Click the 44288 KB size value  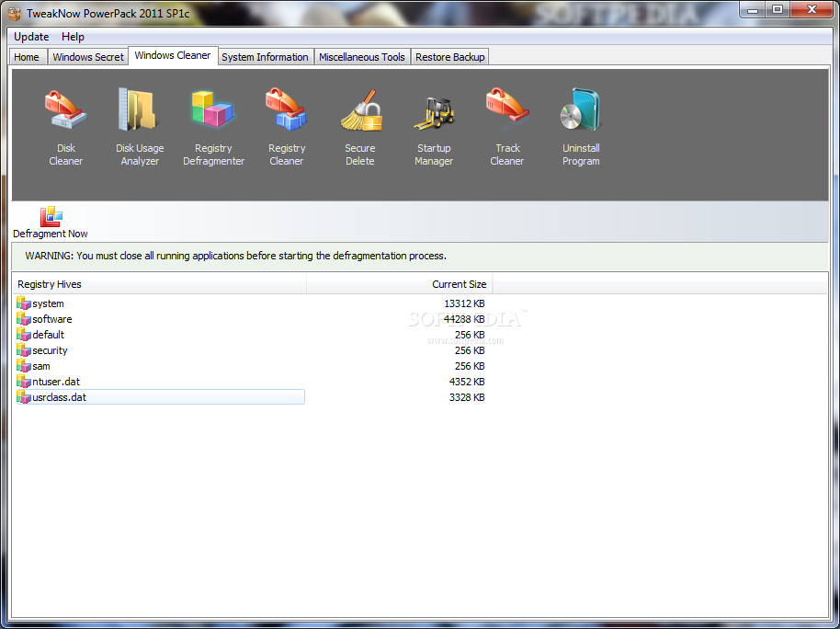464,319
